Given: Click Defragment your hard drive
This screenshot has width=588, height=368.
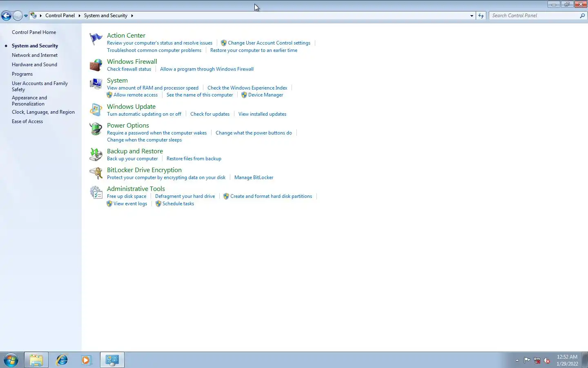Looking at the screenshot, I should pos(185,196).
